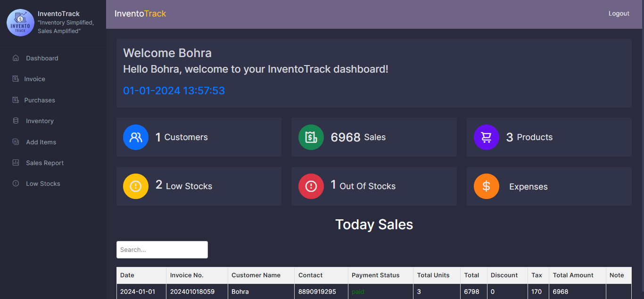
Task: Click the Payment Status column header
Action: (x=375, y=275)
